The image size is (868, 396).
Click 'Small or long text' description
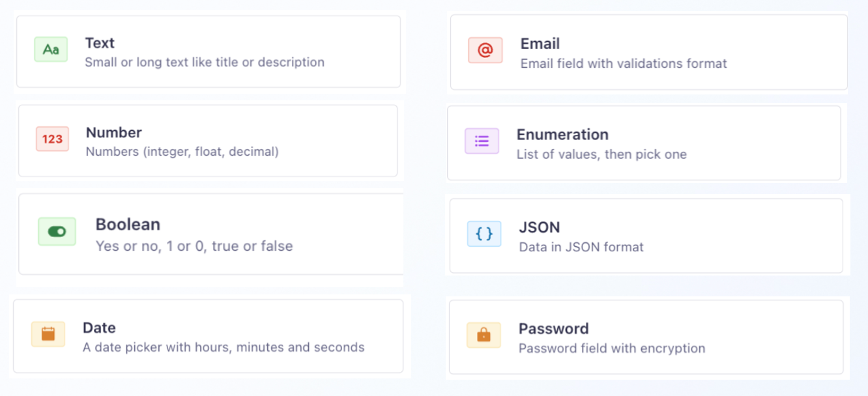click(205, 63)
